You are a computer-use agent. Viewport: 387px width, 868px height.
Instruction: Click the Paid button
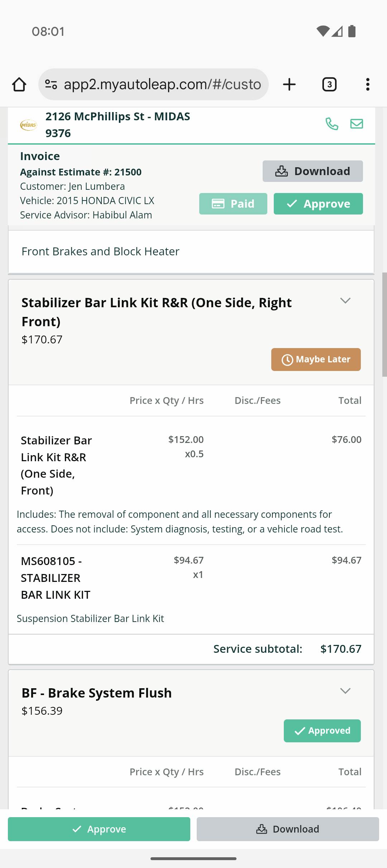pyautogui.click(x=233, y=204)
